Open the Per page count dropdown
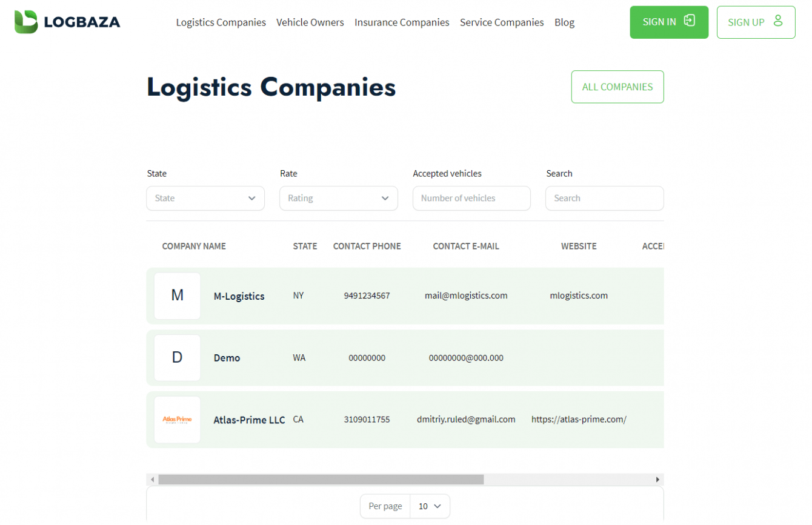Screen dimensions: 812x525 pos(430,506)
